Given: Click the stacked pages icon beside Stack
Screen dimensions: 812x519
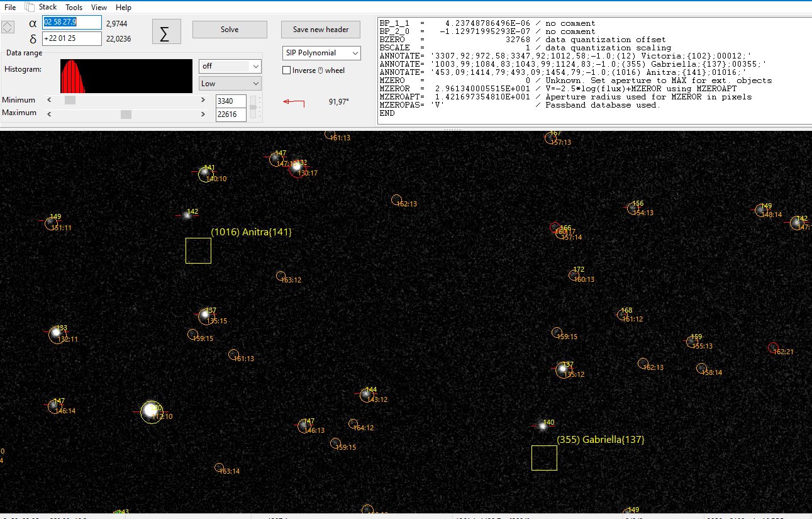Looking at the screenshot, I should (x=30, y=7).
